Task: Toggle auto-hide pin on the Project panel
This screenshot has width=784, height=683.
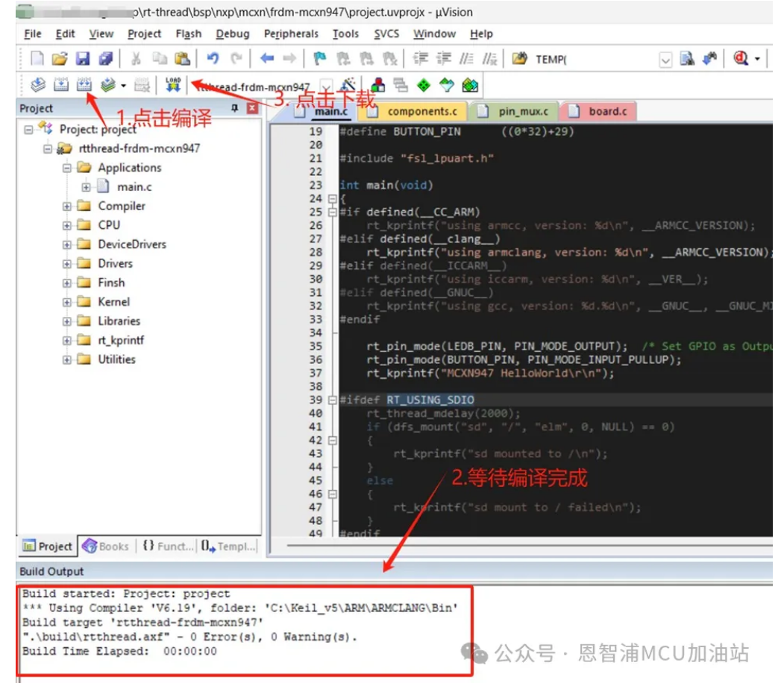Action: click(x=235, y=108)
